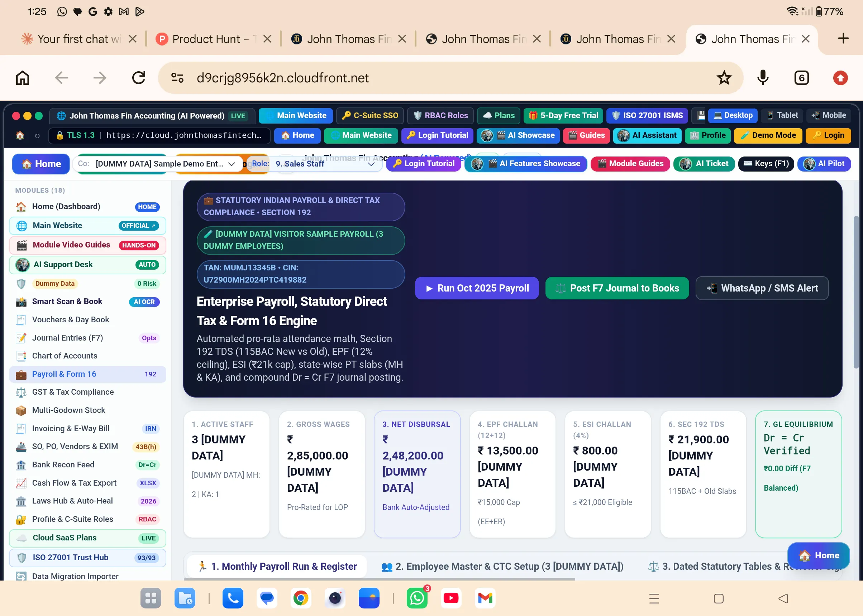The width and height of the screenshot is (863, 616).
Task: Open the 5-Day Free Trial link
Action: tap(563, 116)
